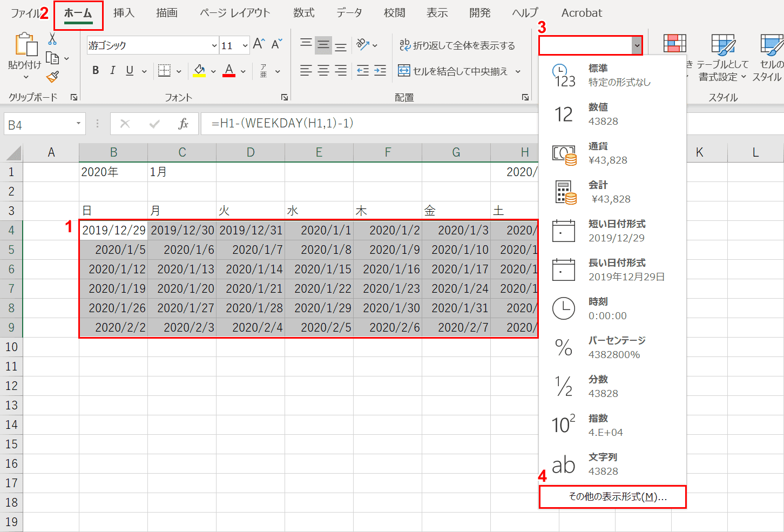Screen dimensions: 784x532
Task: Switch to the ホーム tab
Action: [x=78, y=13]
